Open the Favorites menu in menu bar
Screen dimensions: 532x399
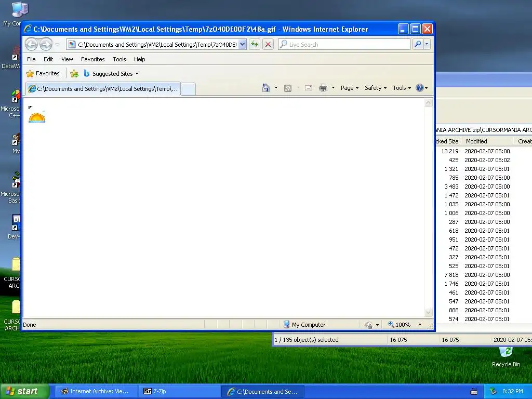[92, 59]
